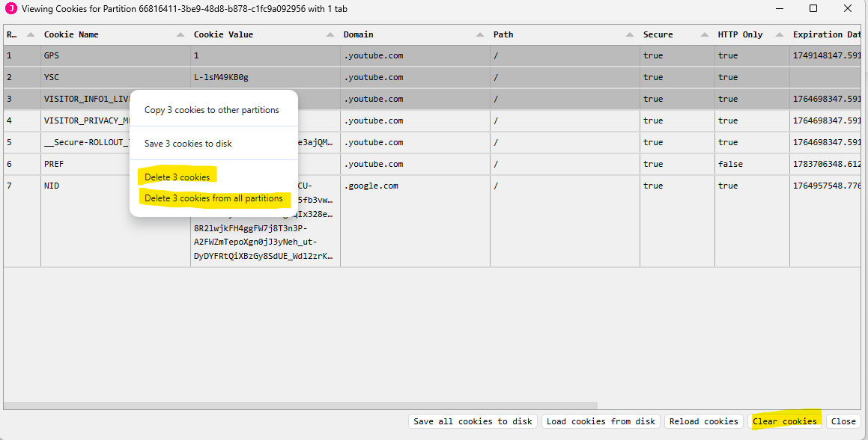Click row number 4 cell

point(22,120)
